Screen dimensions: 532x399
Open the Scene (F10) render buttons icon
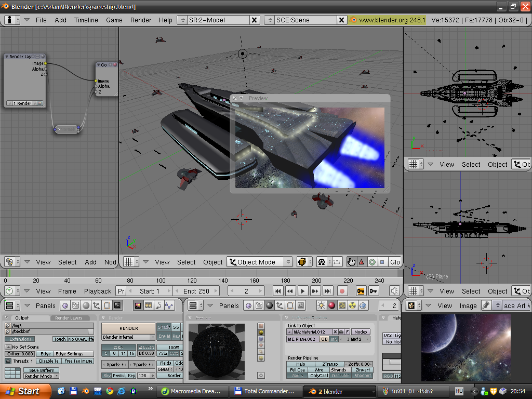118,305
